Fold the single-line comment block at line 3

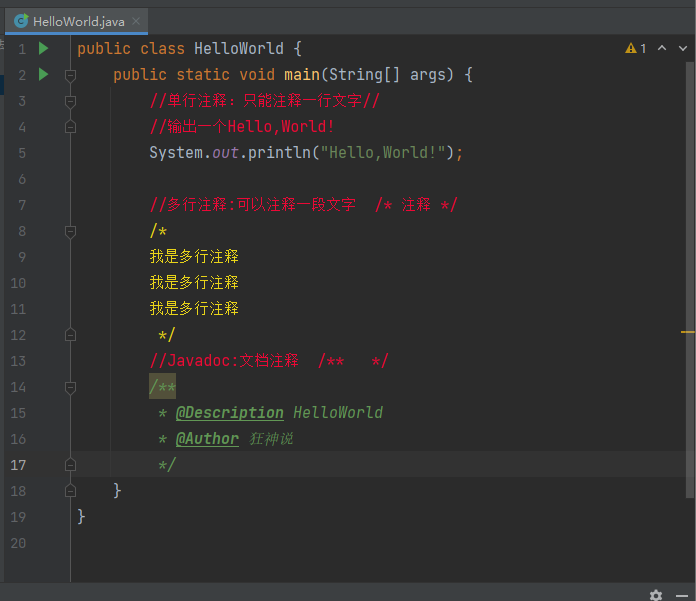point(70,101)
